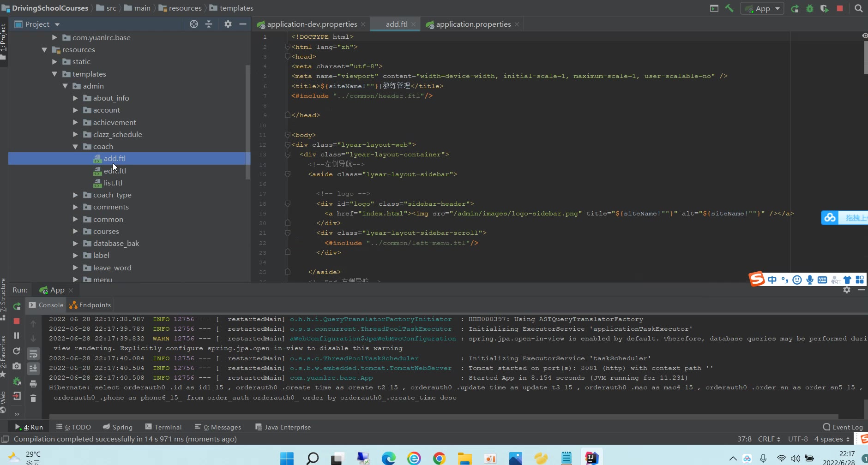Viewport: 868px width, 465px height.
Task: Toggle scroll to end of console
Action: click(x=33, y=368)
